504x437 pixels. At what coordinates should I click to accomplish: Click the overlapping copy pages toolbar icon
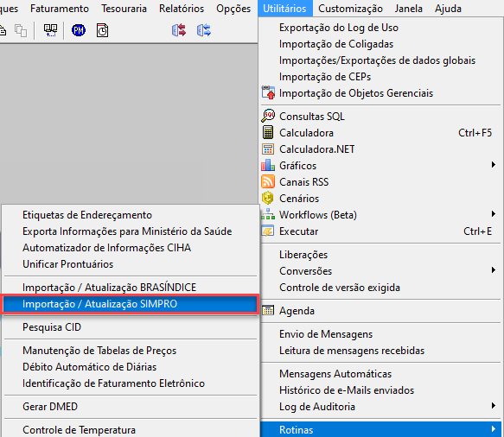pyautogui.click(x=21, y=30)
